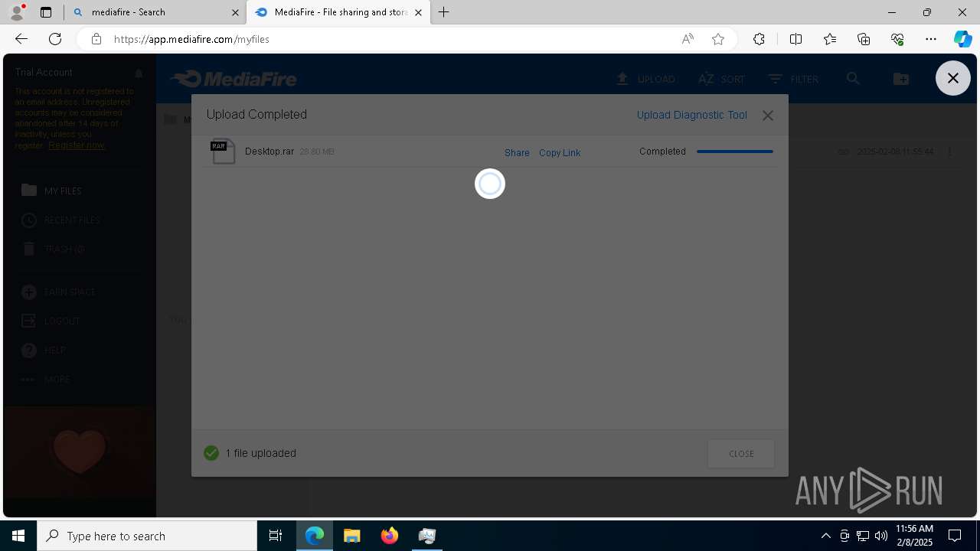Click the FILTER option in header
980x551 pixels.
pos(793,79)
